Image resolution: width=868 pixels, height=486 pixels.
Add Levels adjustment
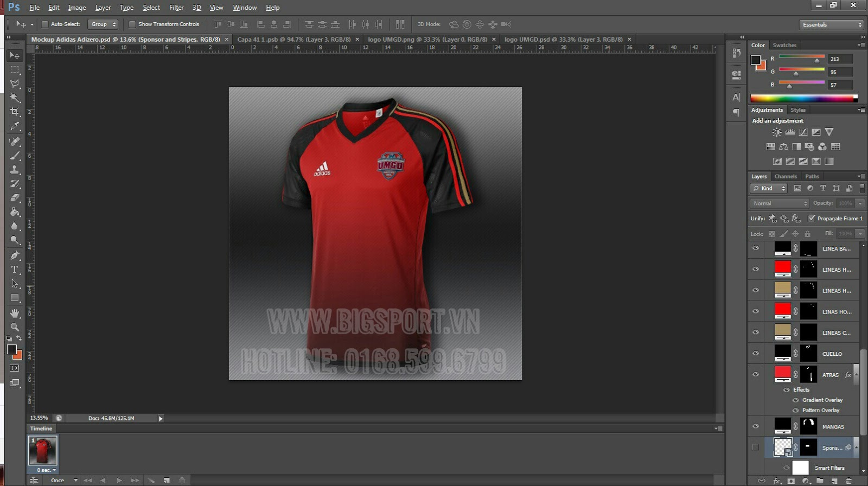[x=790, y=132]
